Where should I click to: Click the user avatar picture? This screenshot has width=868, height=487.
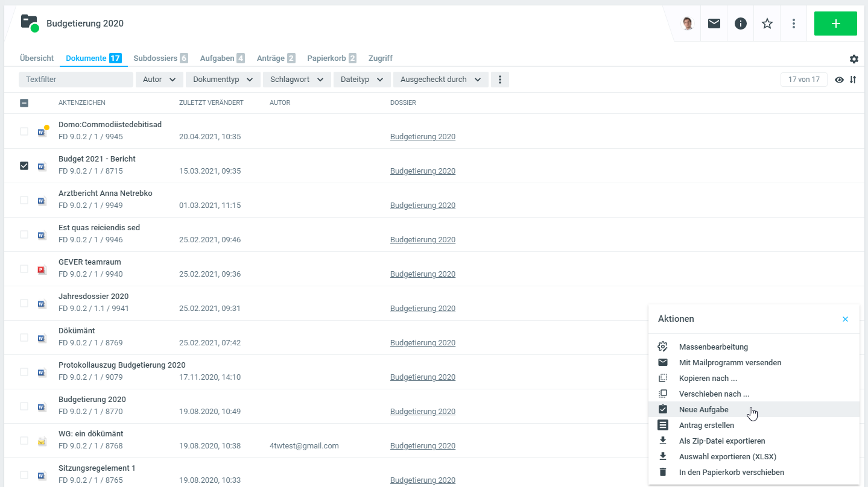pos(688,24)
